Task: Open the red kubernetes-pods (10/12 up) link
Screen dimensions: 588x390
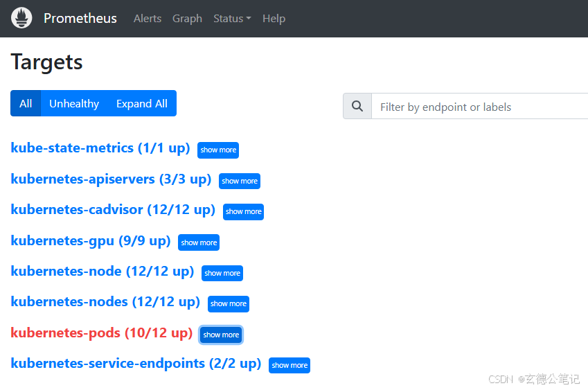Action: (101, 333)
